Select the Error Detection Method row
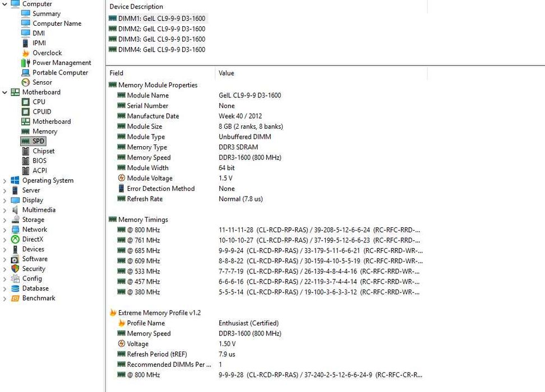Screen dimensions: 545x392 tap(266, 189)
